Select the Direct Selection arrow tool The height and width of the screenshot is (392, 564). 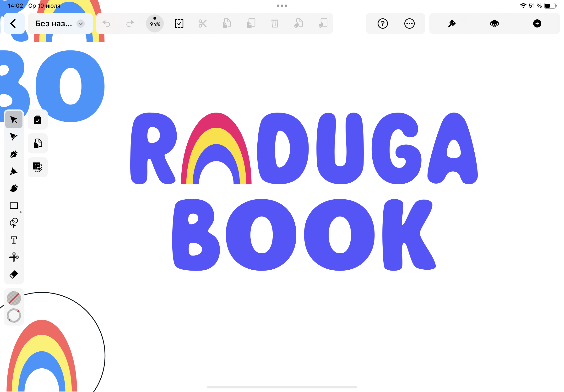[x=14, y=137]
